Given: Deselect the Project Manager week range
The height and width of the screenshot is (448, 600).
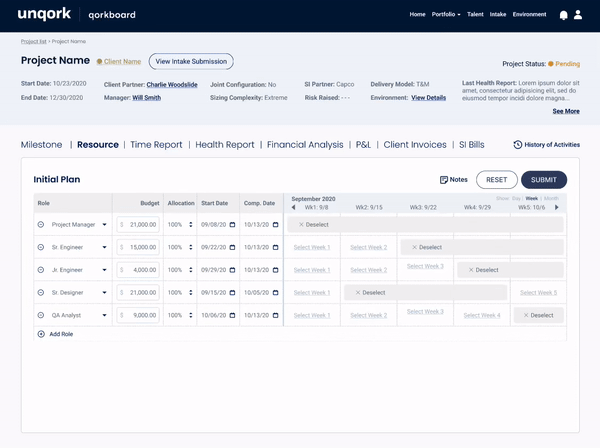Looking at the screenshot, I should (x=314, y=225).
